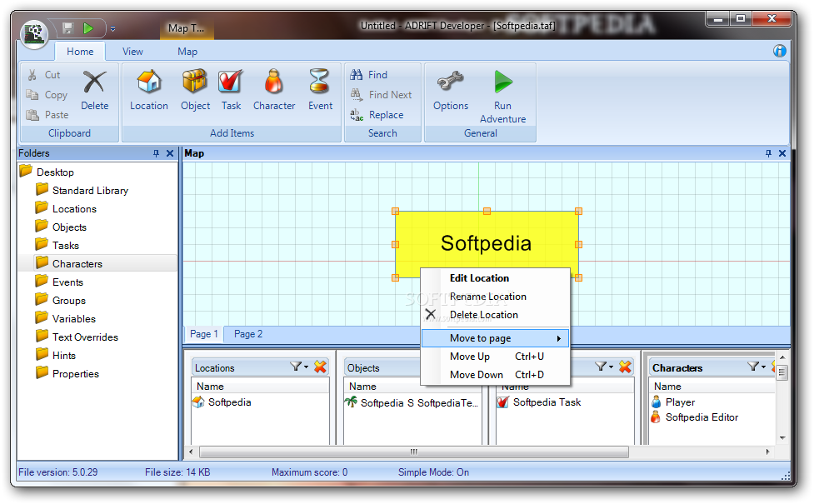The height and width of the screenshot is (504, 814).
Task: Open the blue info help icon
Action: 779,51
